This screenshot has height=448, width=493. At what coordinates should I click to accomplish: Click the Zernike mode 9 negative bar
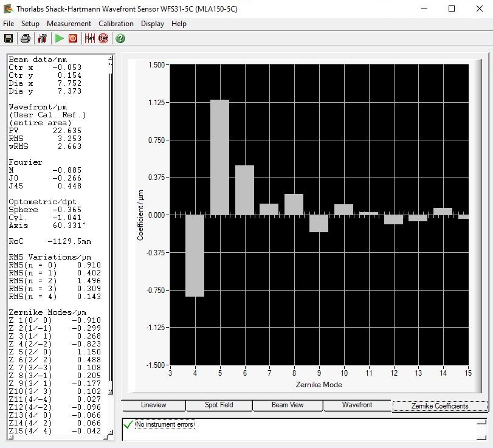click(x=319, y=224)
